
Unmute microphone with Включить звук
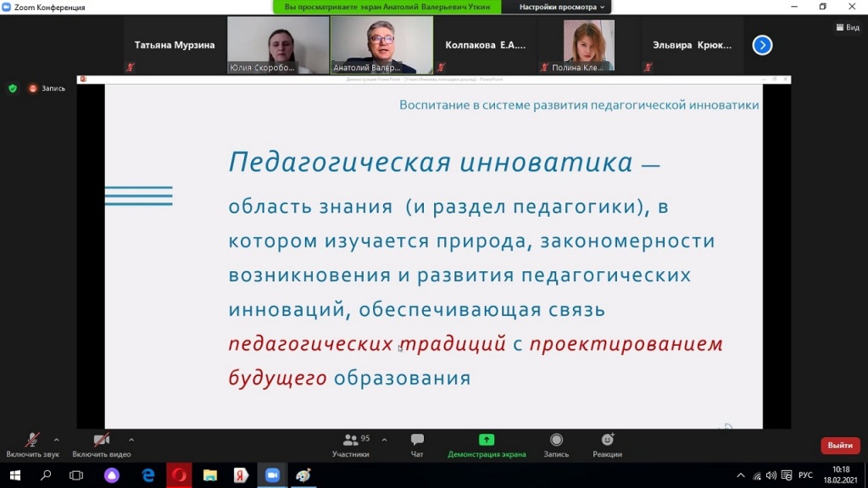coord(32,441)
